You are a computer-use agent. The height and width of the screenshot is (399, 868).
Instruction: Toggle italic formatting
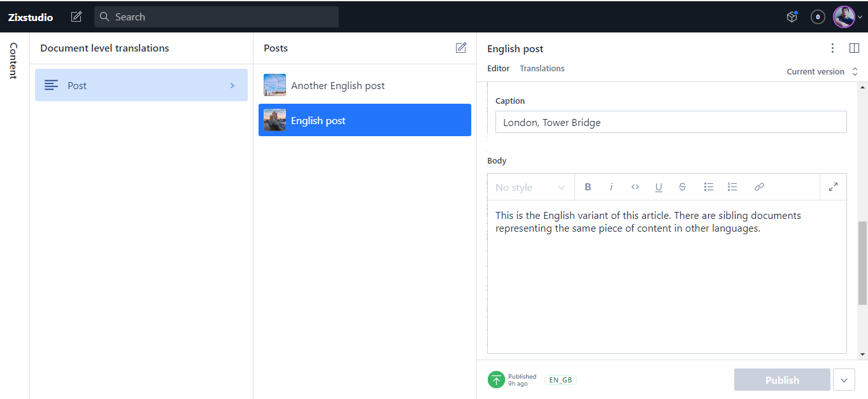click(x=611, y=187)
